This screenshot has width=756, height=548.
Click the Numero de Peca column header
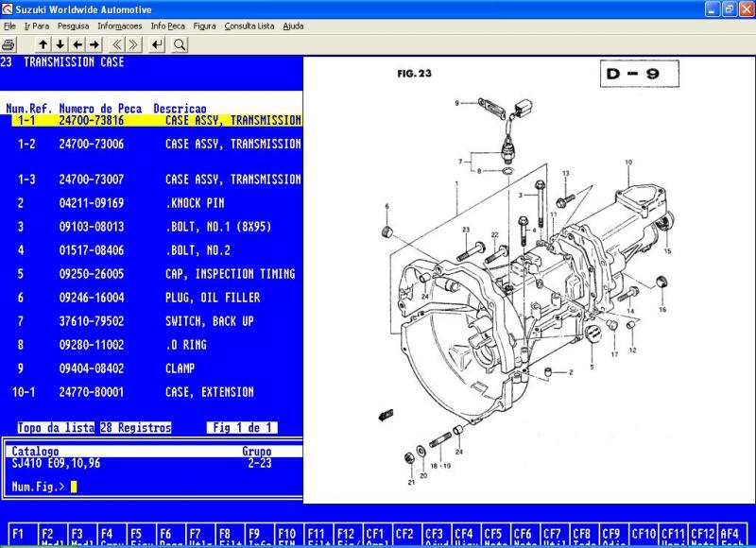point(100,109)
